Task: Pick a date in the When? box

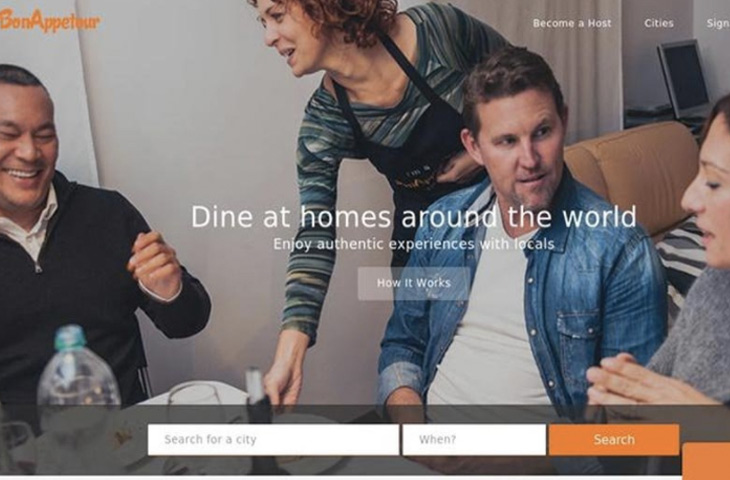Action: [474, 439]
